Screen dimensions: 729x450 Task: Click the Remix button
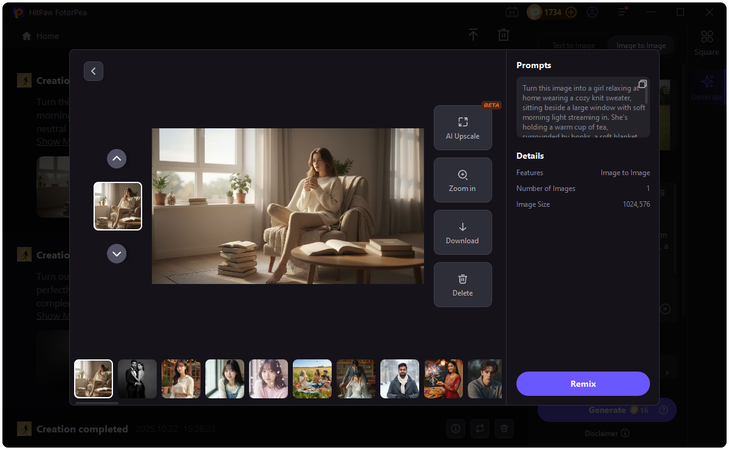pyautogui.click(x=583, y=384)
